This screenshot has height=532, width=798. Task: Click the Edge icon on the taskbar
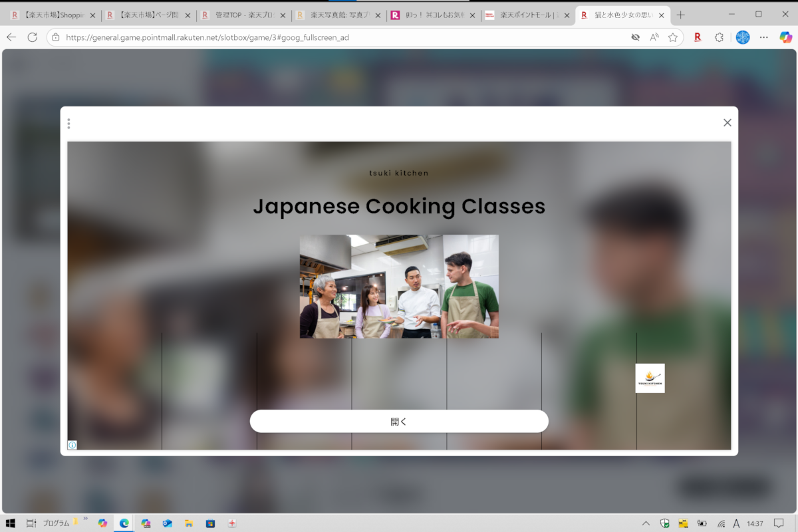(x=124, y=523)
